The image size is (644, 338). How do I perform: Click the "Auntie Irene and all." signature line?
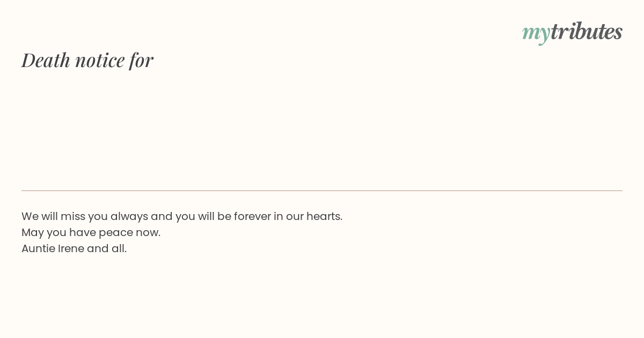point(74,248)
